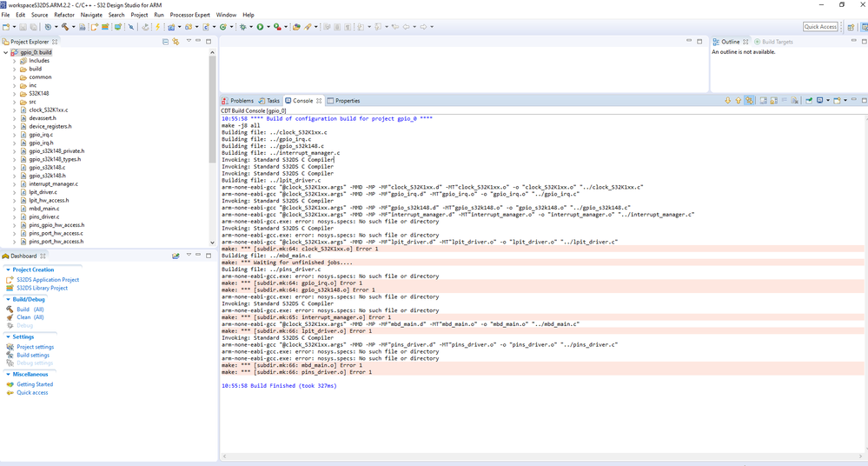Collapse All in Project Explorer toolbar
Image resolution: width=868 pixels, height=466 pixels.
coord(165,42)
